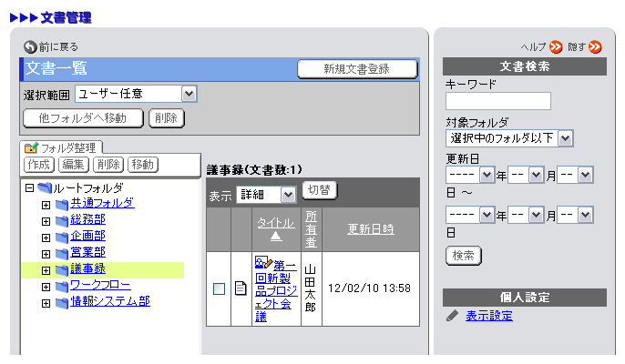Image resolution: width=625 pixels, height=364 pixels.
Task: Expand the 共通フォルダ tree node
Action: tap(46, 205)
